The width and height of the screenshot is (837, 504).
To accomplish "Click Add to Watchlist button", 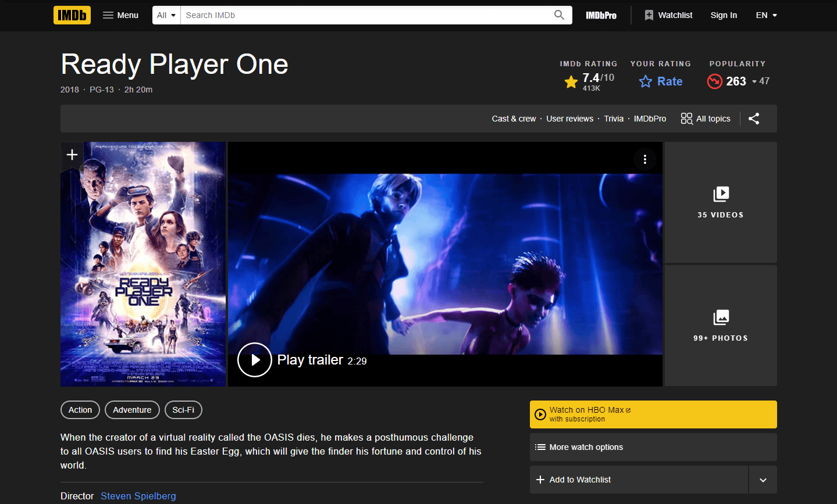I will click(639, 480).
